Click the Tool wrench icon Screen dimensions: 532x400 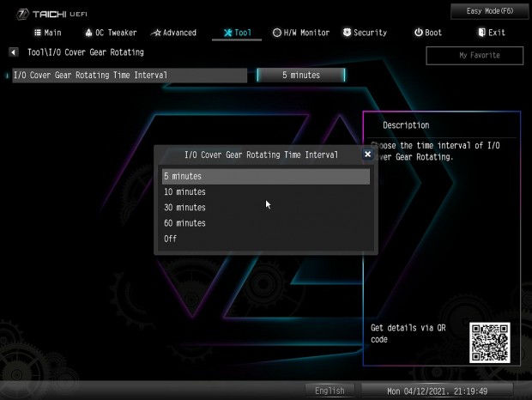click(x=228, y=33)
